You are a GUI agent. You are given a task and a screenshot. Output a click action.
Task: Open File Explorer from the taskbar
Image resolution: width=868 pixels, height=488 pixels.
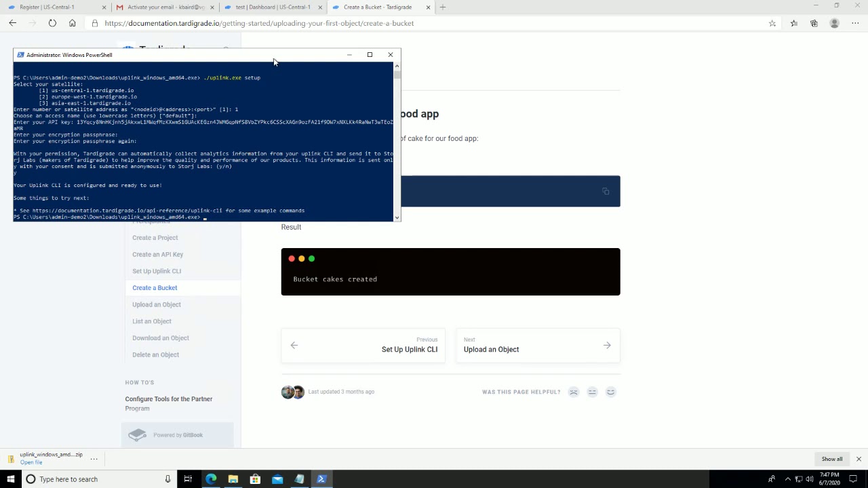click(x=233, y=479)
